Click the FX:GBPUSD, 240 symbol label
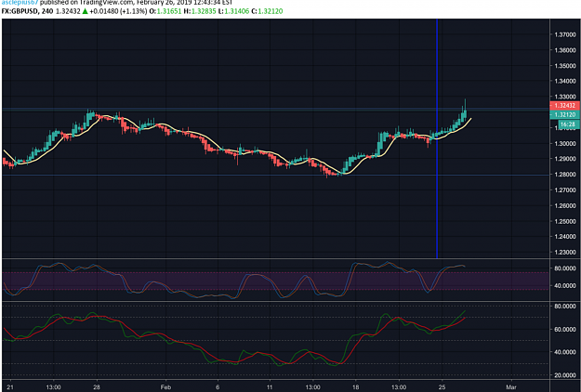The height and width of the screenshot is (392, 581). pyautogui.click(x=27, y=11)
